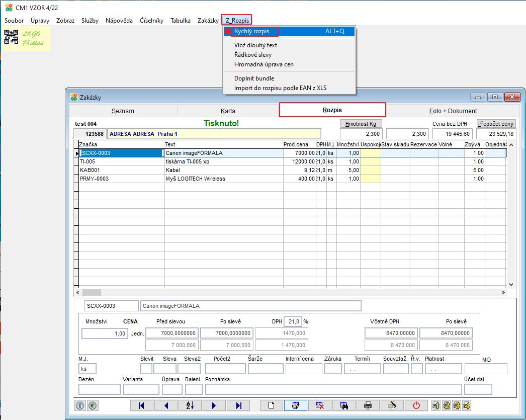Click the Varianta input field
526x420 pixels.
tap(141, 389)
